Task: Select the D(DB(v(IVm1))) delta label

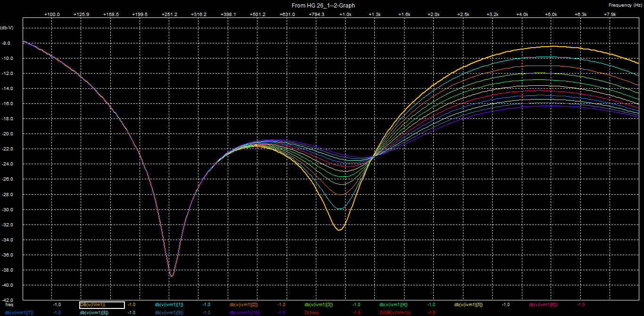Action: (x=395, y=312)
